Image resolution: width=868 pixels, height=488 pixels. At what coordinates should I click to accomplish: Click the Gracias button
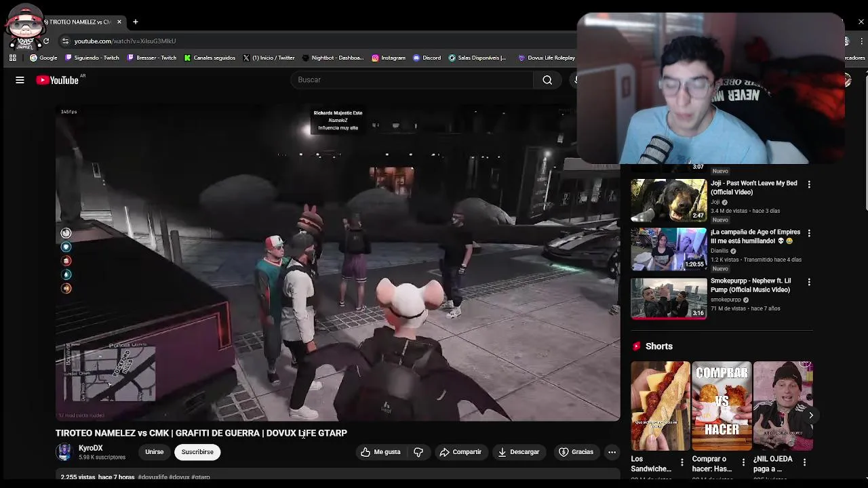point(576,452)
